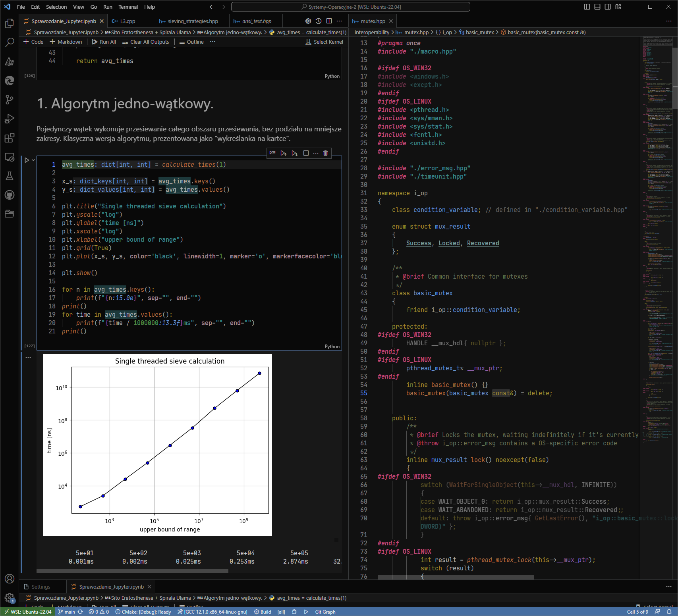Open the GitHub view in activity bar
Viewport: 678px width, 616px height.
[x=10, y=195]
